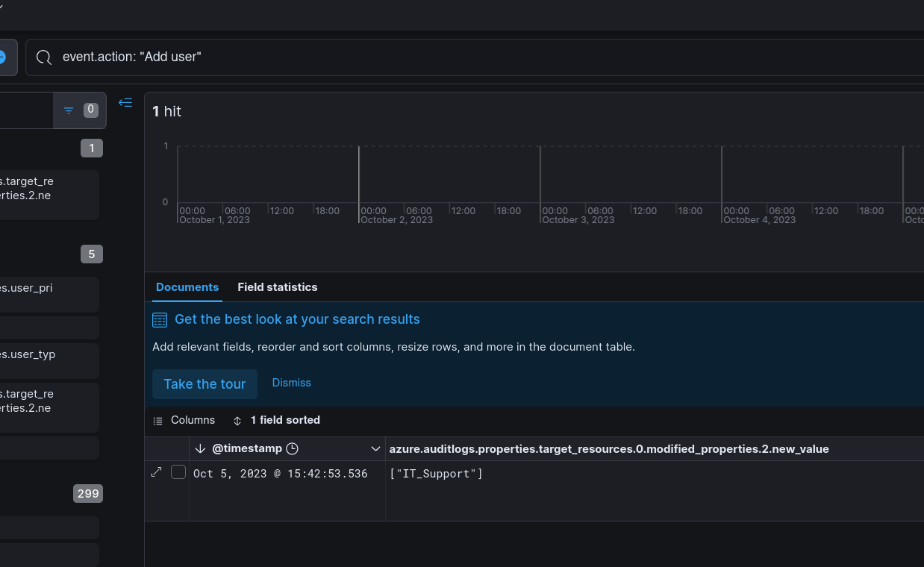Dismiss the search results callout
This screenshot has width=924, height=567.
click(291, 383)
